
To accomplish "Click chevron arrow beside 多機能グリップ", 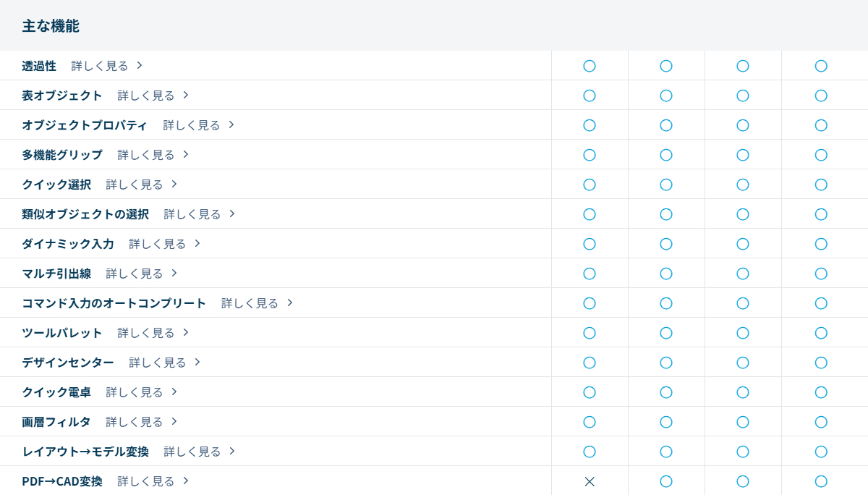I will 186,154.
